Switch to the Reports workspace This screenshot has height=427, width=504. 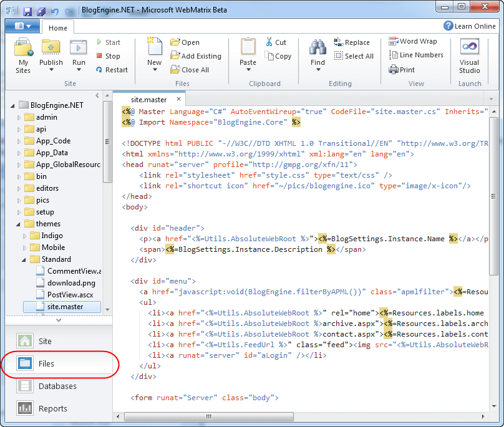59,409
